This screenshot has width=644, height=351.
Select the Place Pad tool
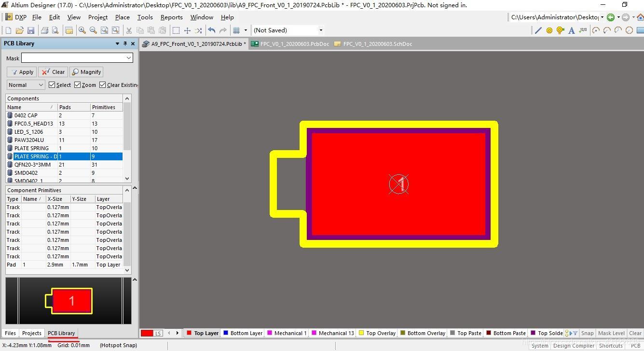pyautogui.click(x=549, y=30)
